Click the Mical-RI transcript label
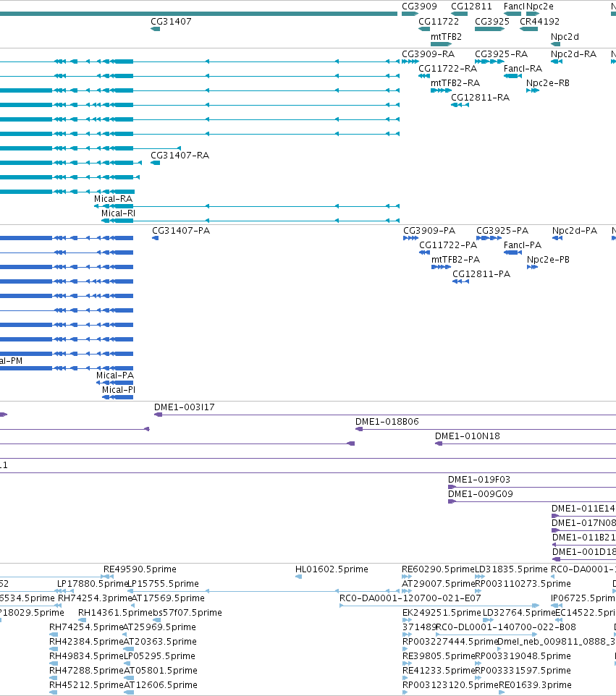 tap(118, 213)
